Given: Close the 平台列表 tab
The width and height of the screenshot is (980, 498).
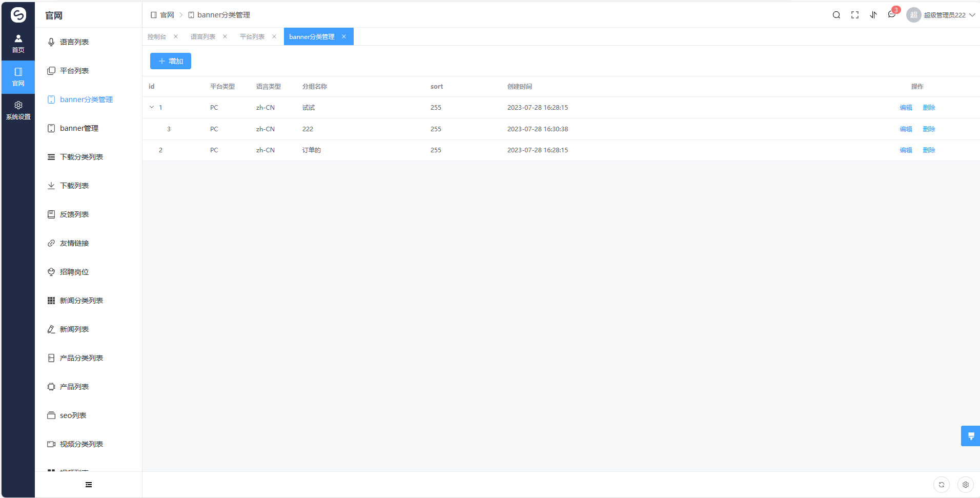Looking at the screenshot, I should pyautogui.click(x=274, y=36).
